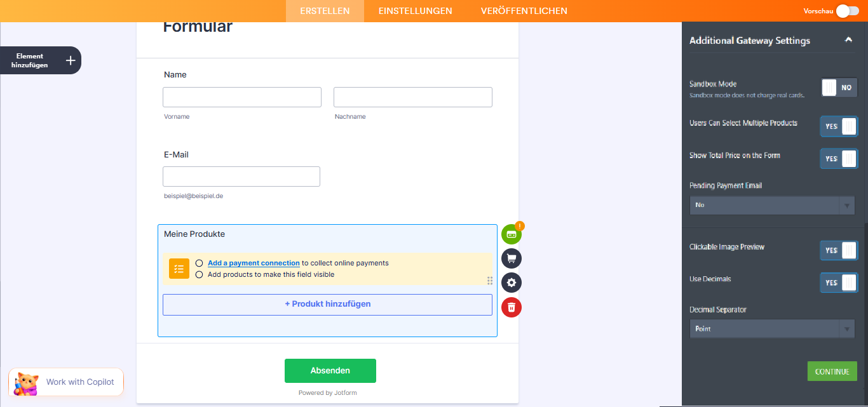Click the Add a payment connection link
The width and height of the screenshot is (868, 407).
coord(254,263)
